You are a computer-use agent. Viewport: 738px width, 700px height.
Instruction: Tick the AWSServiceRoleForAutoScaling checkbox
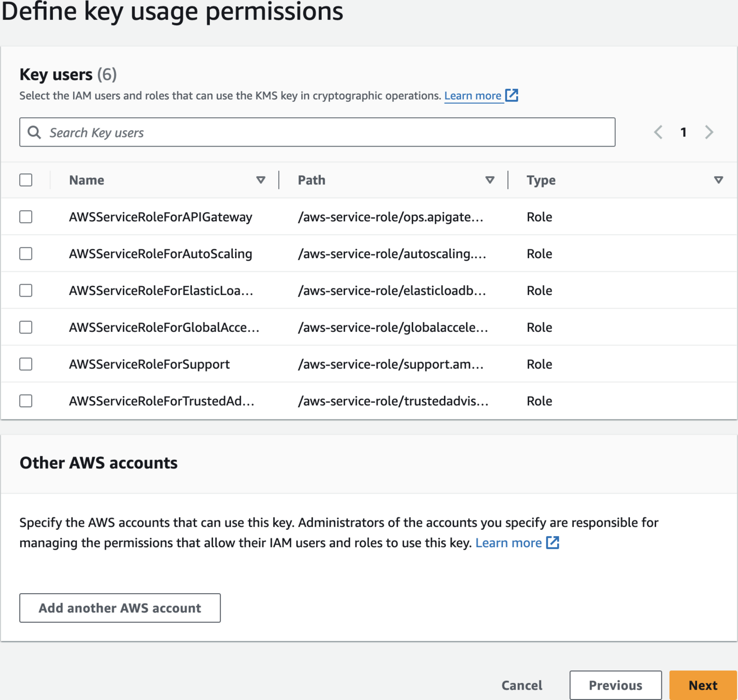26,254
